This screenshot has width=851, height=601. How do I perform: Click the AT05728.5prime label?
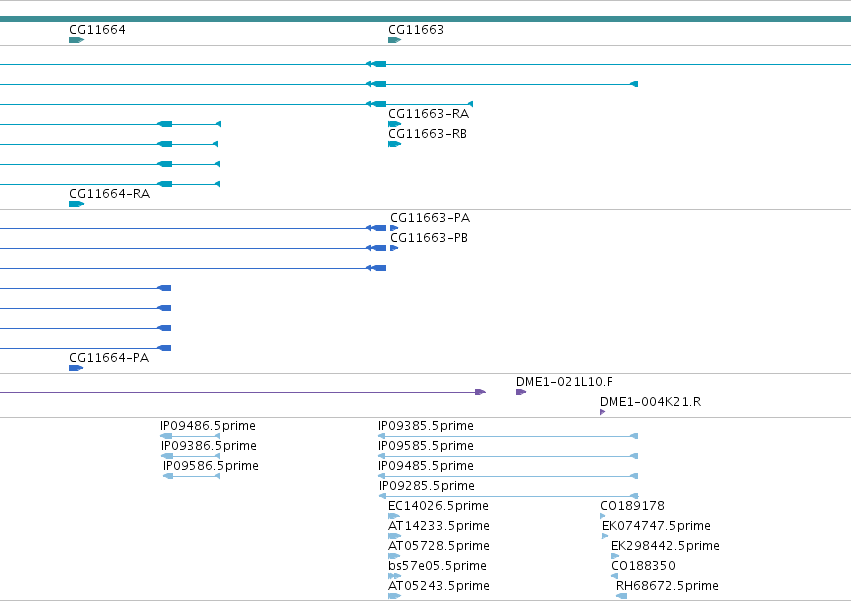click(439, 546)
